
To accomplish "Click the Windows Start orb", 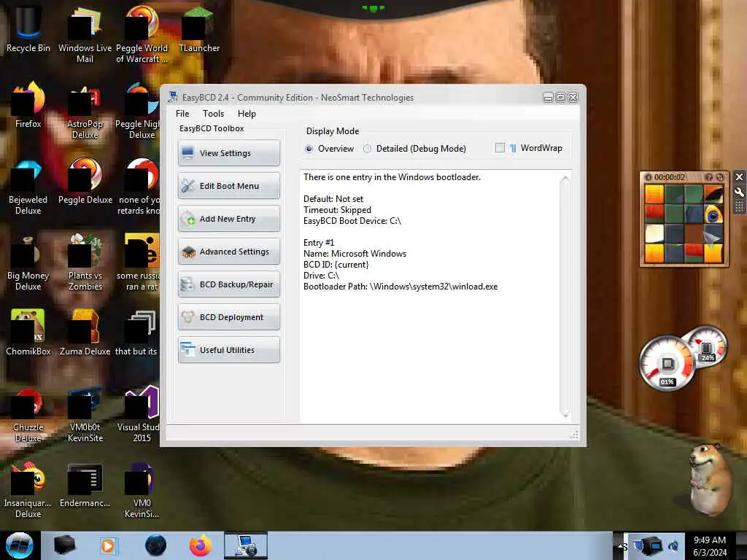I will pyautogui.click(x=20, y=545).
